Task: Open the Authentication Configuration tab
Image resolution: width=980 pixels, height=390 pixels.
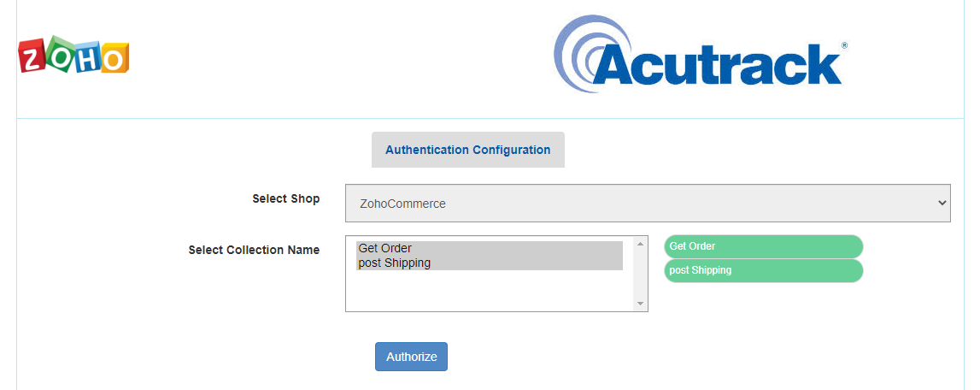Action: 468,150
